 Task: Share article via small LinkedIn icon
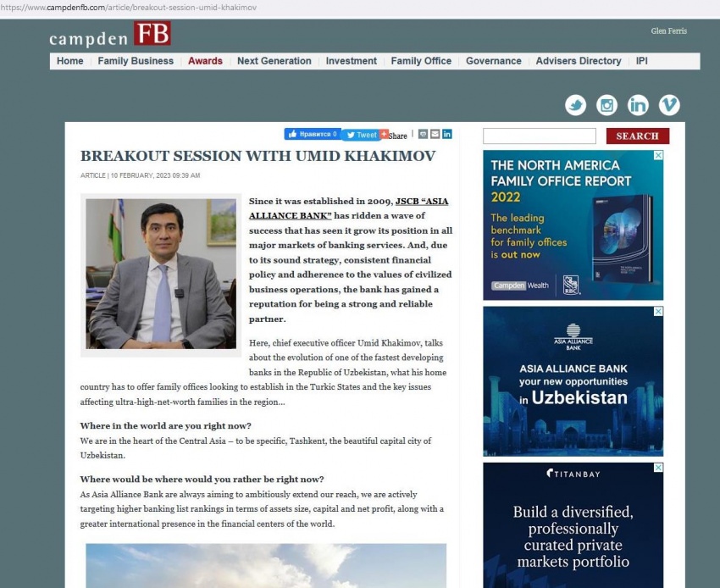coord(447,134)
